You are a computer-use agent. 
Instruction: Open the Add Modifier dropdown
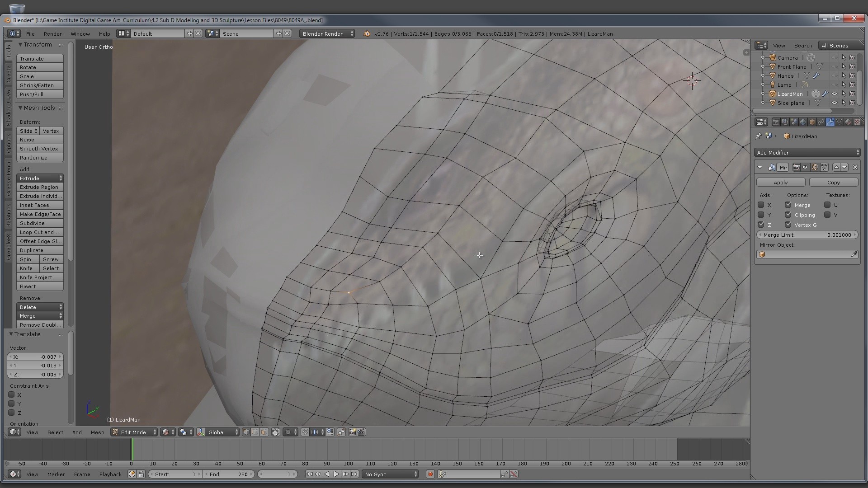(807, 152)
